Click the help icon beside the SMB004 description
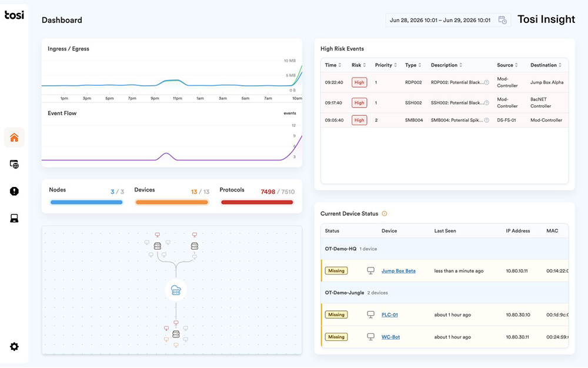This screenshot has height=368, width=588. pyautogui.click(x=487, y=121)
